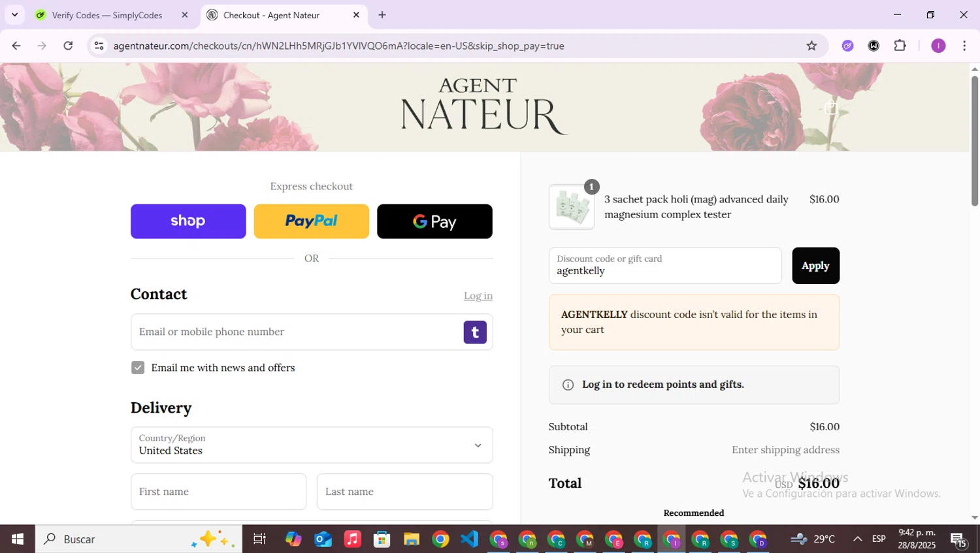Open the cart bag icon in header
This screenshot has width=980, height=553.
click(831, 106)
